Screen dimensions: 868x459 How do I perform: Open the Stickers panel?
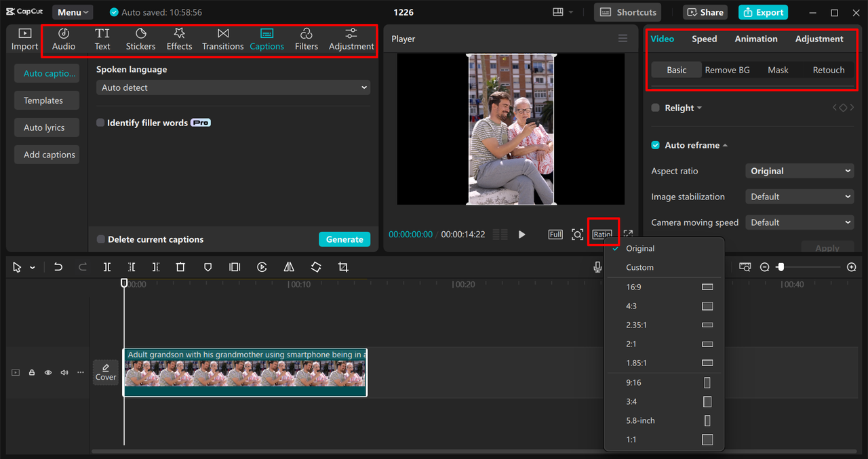[x=140, y=39]
